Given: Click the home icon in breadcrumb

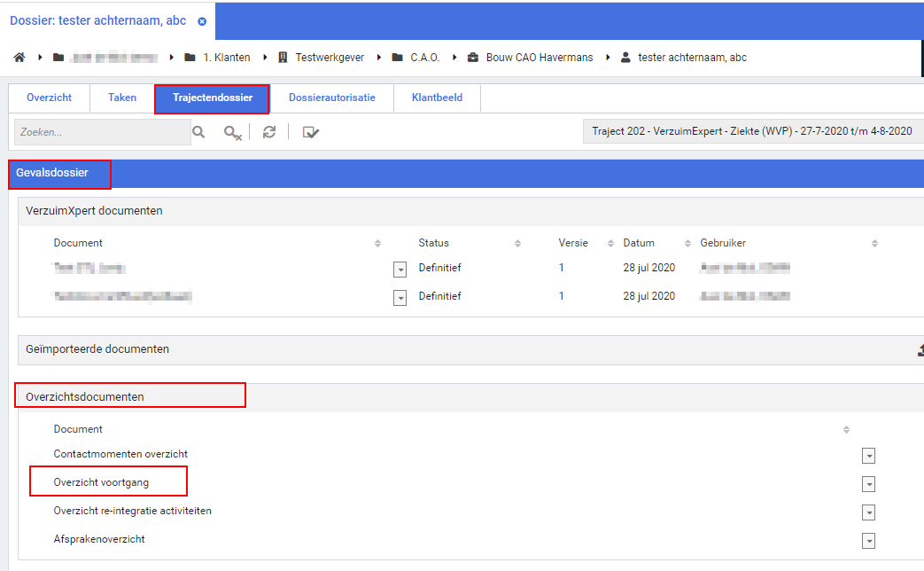Looking at the screenshot, I should click(19, 58).
